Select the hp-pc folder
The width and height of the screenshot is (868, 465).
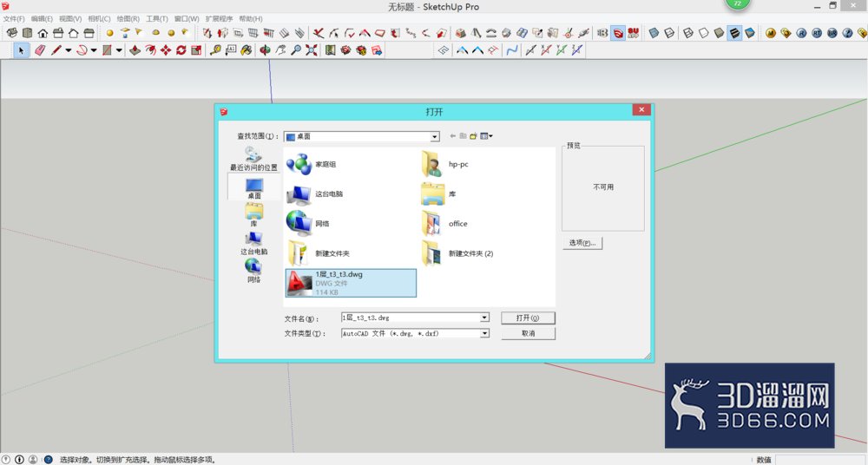pos(445,164)
